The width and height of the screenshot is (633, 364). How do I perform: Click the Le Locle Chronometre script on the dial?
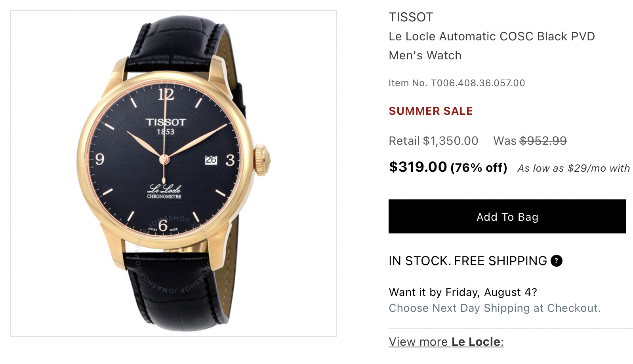coord(164,191)
